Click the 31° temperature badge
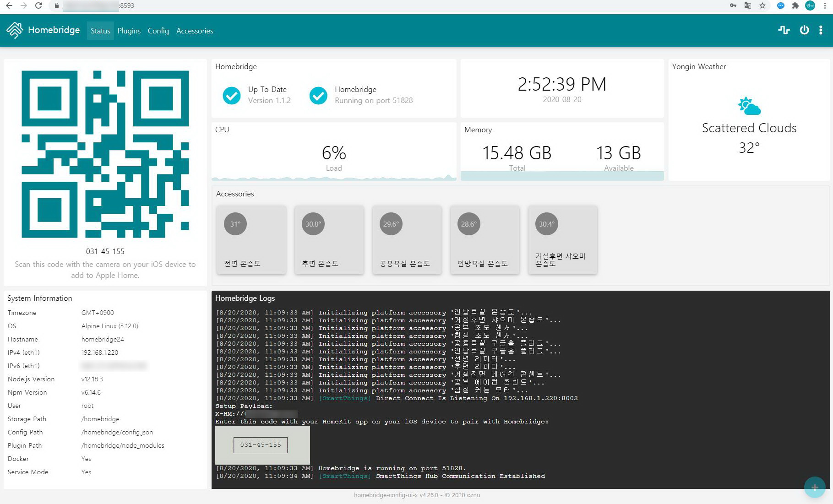 coord(235,224)
